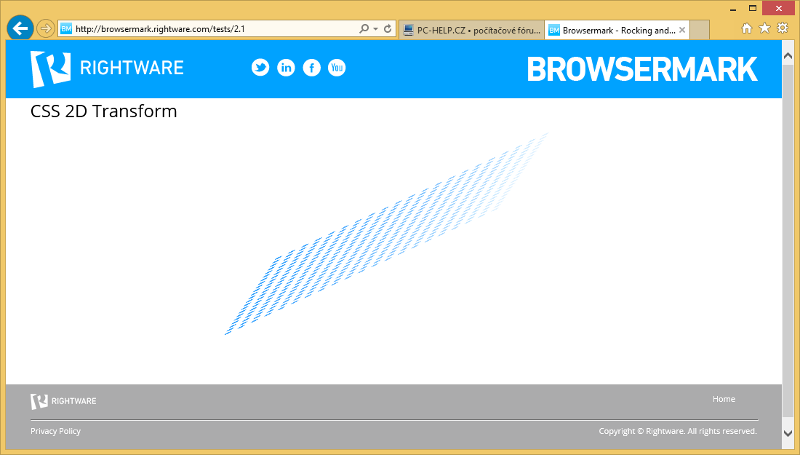Click the site favicon in address bar

point(66,29)
